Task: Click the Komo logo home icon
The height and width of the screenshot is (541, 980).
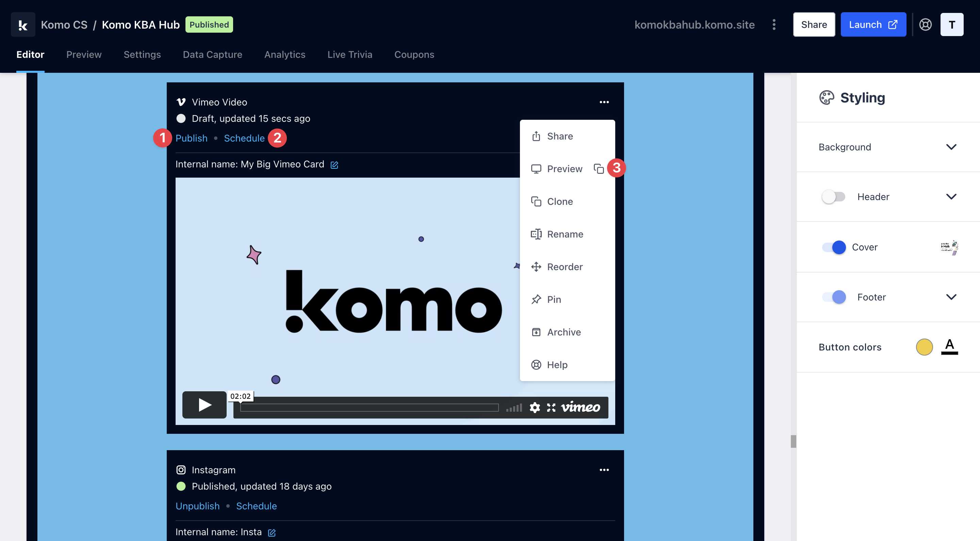Action: 23,25
